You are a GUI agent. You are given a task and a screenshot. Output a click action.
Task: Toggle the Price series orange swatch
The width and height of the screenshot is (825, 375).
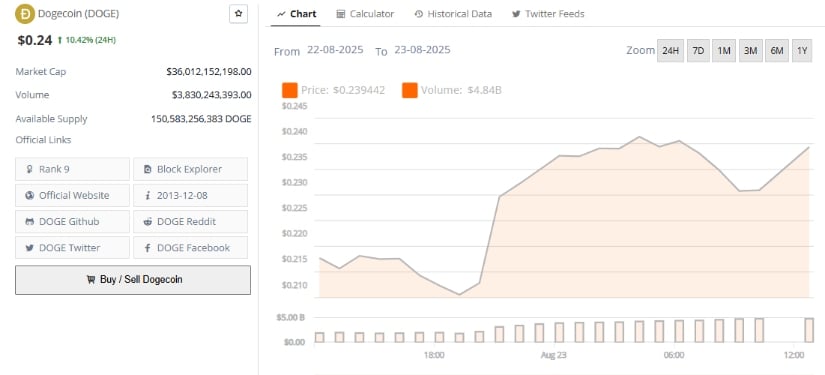(x=290, y=90)
